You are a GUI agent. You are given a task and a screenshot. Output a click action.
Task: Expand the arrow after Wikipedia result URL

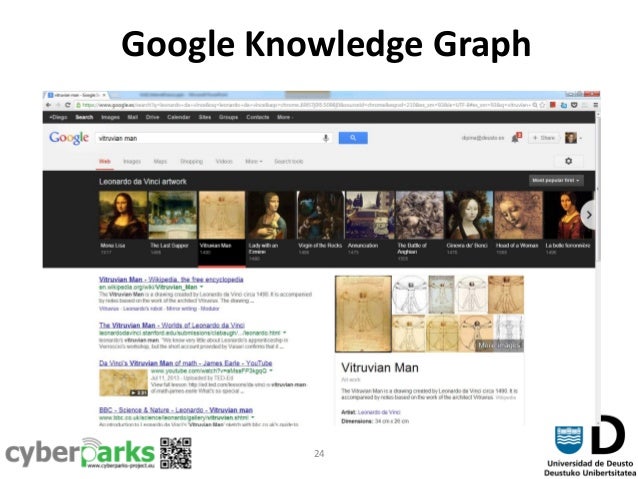click(202, 287)
